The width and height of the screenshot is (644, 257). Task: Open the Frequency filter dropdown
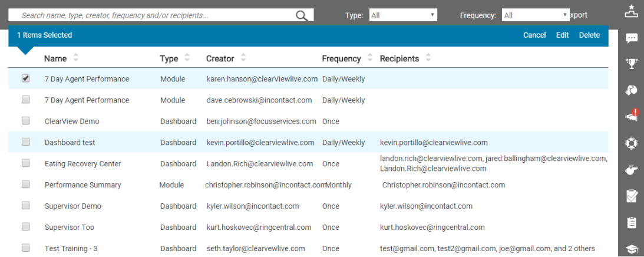535,15
